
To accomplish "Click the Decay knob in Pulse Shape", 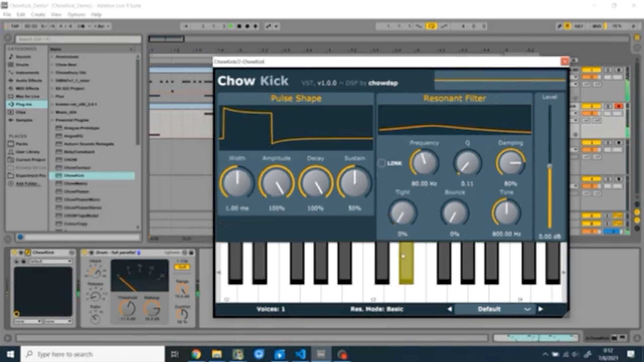I will [x=315, y=183].
